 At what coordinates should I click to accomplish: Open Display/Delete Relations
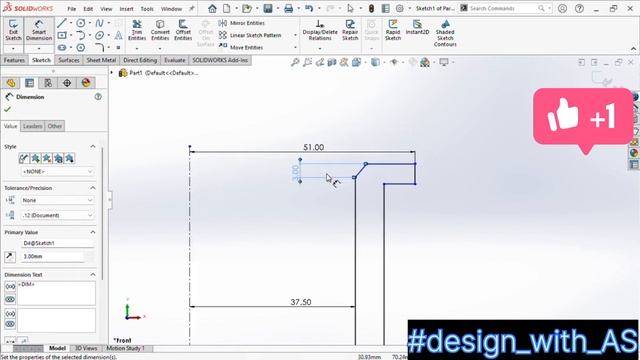click(320, 30)
